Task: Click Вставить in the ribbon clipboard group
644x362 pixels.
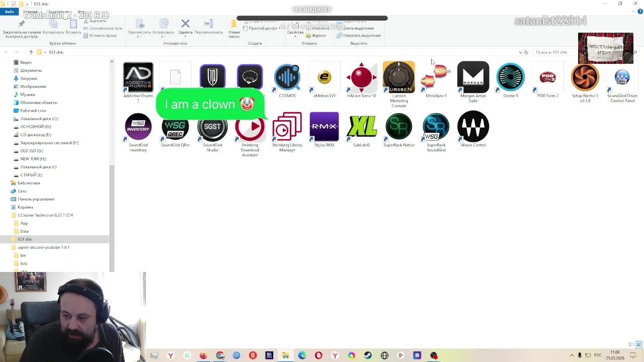Action: point(73,27)
